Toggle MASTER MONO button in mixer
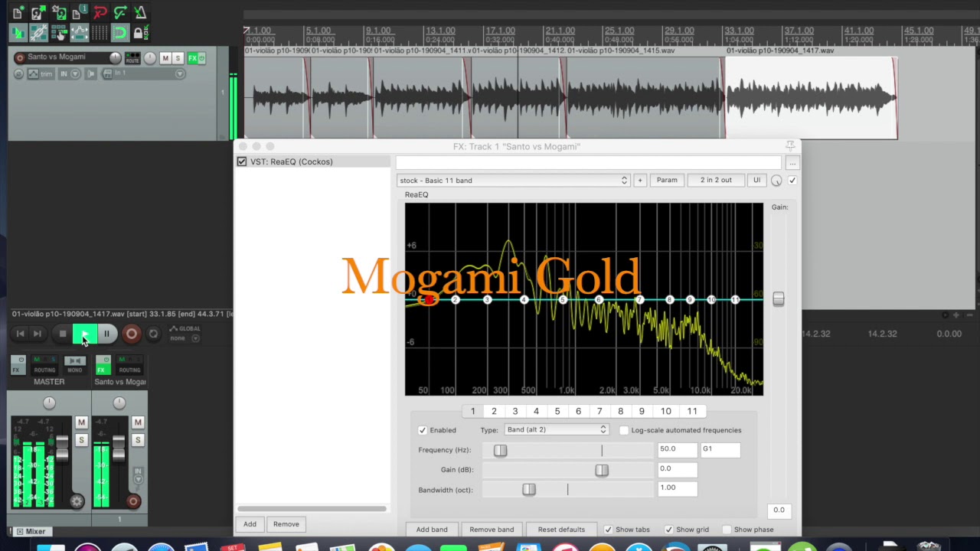The height and width of the screenshot is (551, 980). pos(74,365)
